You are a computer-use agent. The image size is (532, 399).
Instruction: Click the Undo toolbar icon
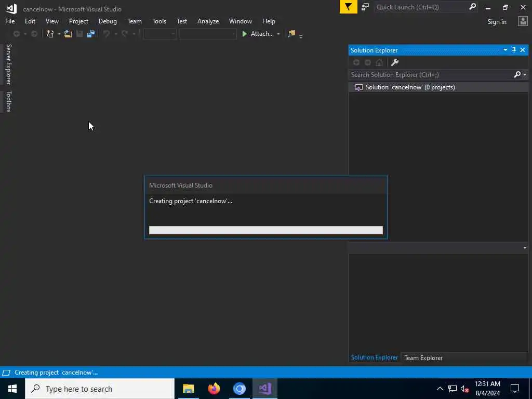107,34
